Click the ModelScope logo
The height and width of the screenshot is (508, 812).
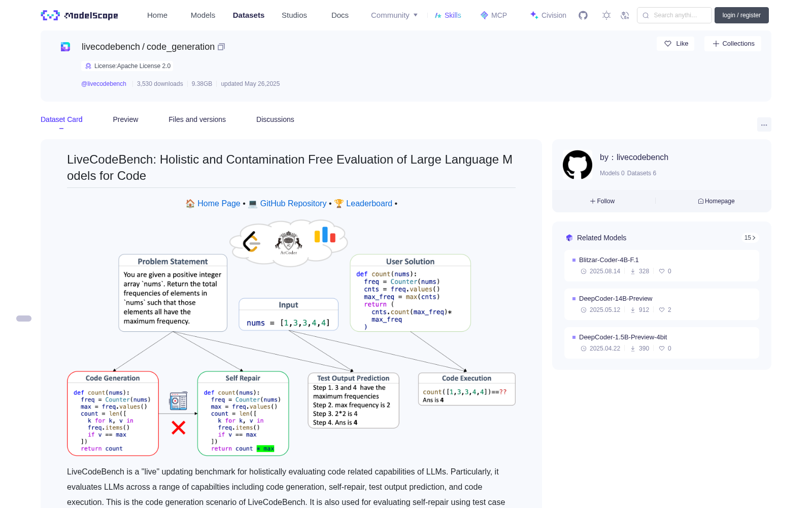[x=79, y=15]
